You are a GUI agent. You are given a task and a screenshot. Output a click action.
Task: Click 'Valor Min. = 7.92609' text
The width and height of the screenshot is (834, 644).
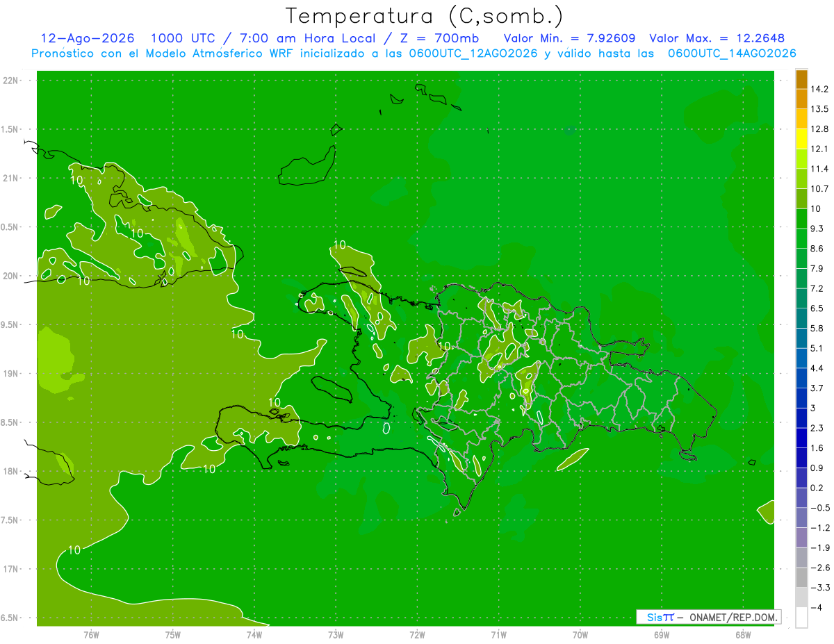(570, 38)
